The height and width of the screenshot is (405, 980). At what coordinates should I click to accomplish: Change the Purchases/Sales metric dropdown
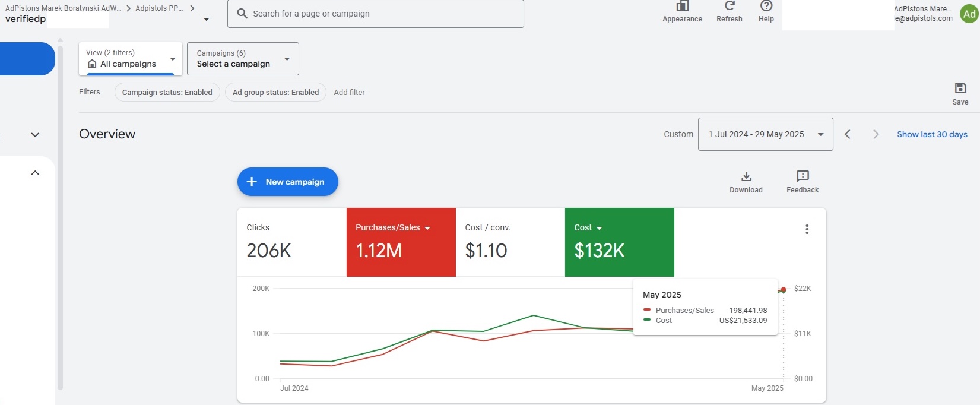click(x=427, y=228)
